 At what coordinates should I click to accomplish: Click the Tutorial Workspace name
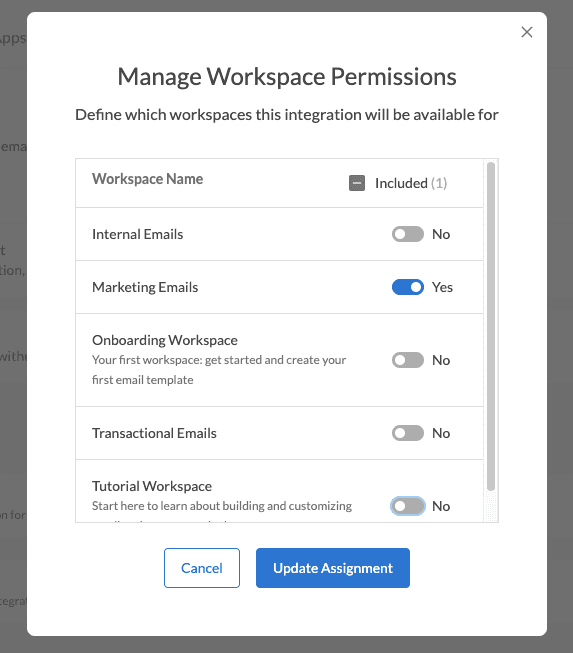pos(152,486)
